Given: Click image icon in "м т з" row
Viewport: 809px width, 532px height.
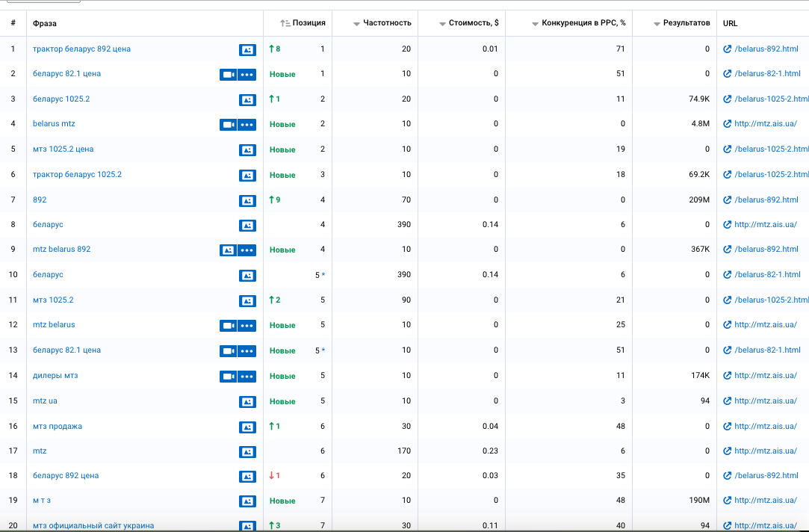Looking at the screenshot, I should click(x=247, y=501).
